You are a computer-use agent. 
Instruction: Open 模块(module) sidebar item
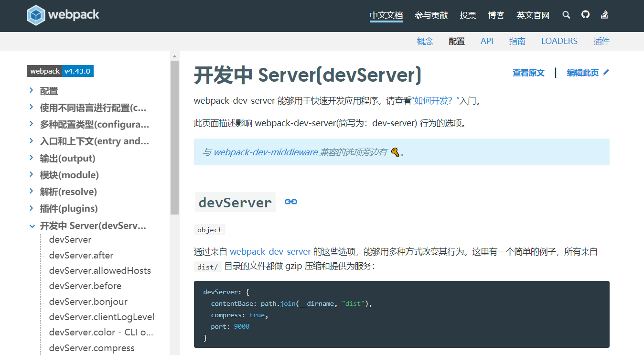[69, 175]
